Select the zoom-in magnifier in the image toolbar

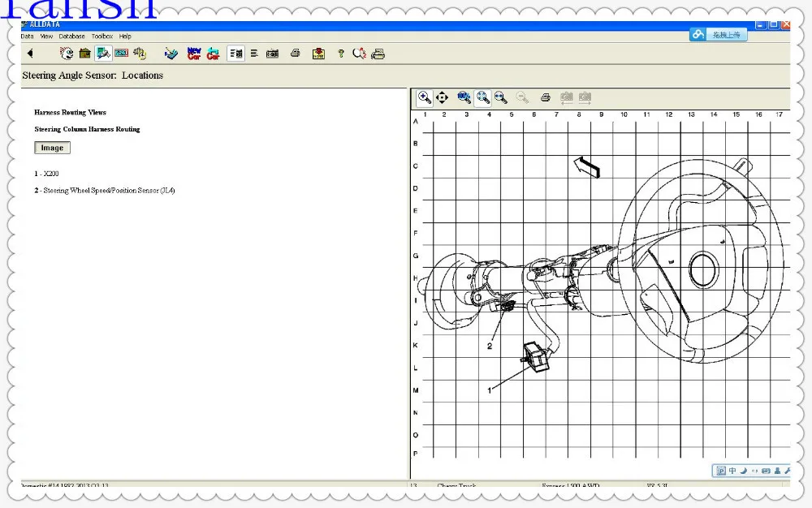[x=425, y=97]
